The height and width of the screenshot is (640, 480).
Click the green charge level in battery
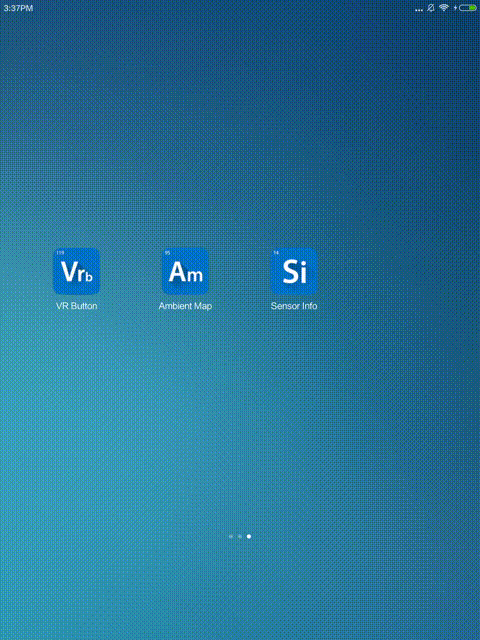point(473,8)
